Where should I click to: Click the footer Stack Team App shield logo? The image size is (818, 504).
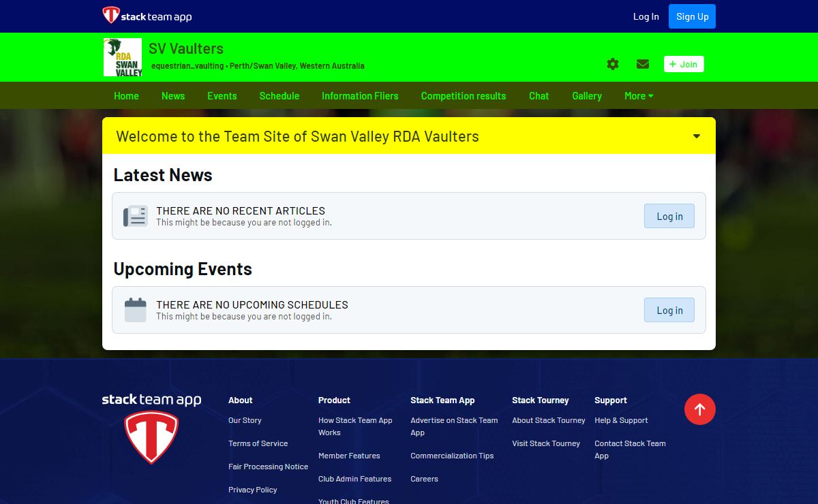151,437
